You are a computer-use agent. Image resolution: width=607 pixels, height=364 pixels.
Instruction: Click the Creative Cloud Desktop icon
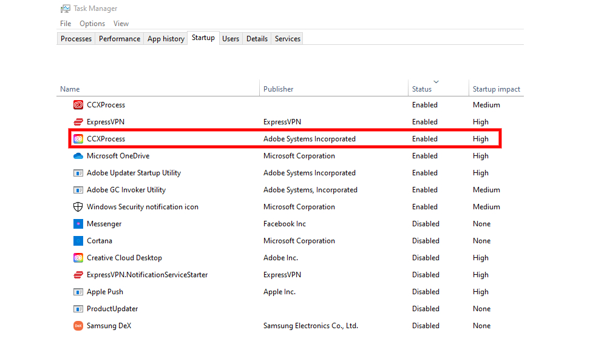pos(78,258)
